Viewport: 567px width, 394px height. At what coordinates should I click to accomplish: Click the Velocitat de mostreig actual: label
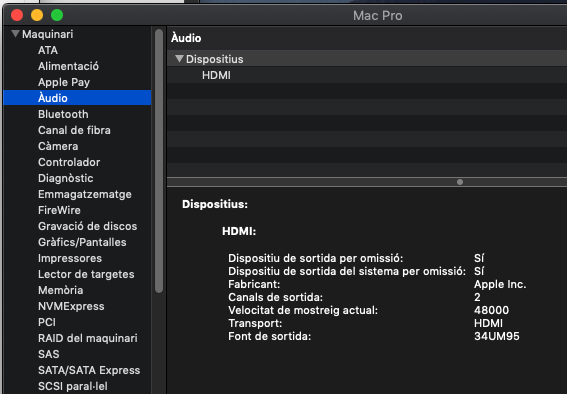[x=303, y=310]
